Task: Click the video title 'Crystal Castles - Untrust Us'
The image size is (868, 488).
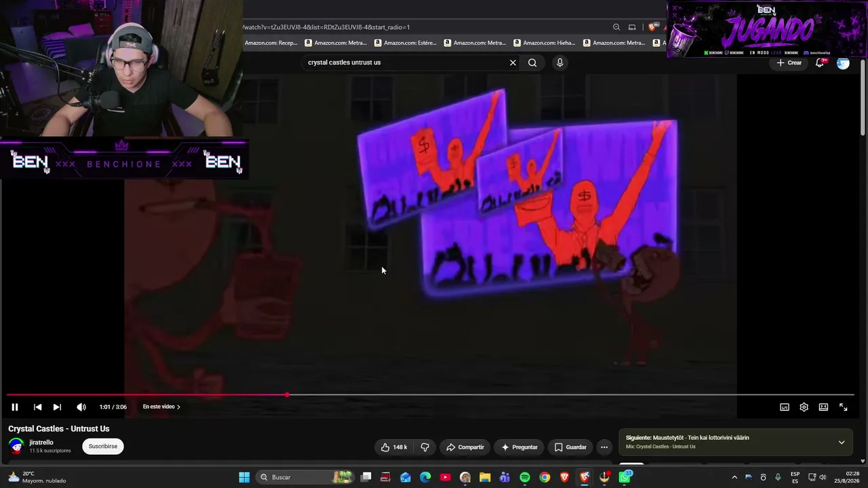Action: [x=59, y=428]
